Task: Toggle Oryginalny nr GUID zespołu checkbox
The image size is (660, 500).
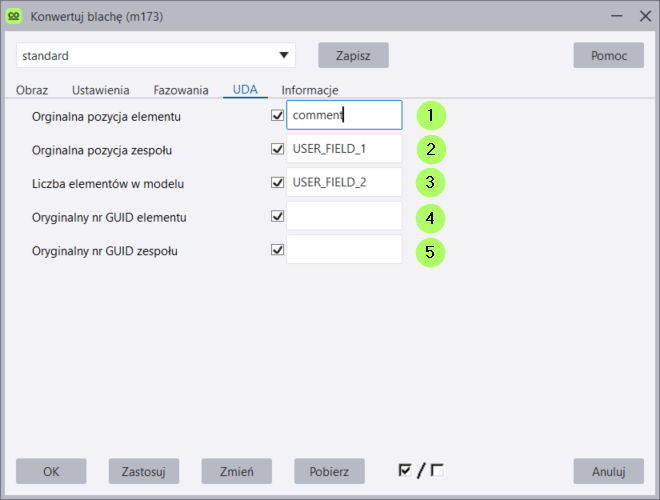Action: pos(277,250)
